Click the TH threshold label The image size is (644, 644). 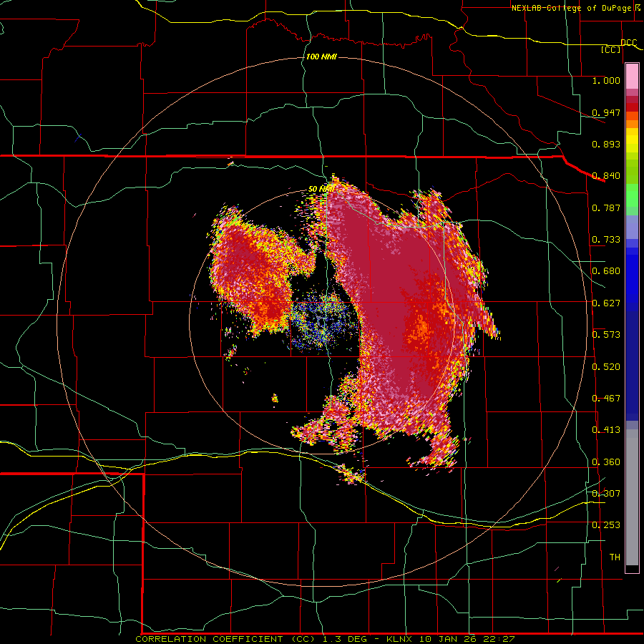[x=615, y=557]
